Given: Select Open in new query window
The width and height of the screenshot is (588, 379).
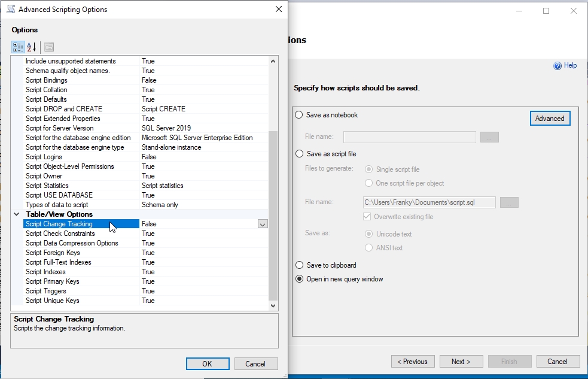Looking at the screenshot, I should (299, 279).
